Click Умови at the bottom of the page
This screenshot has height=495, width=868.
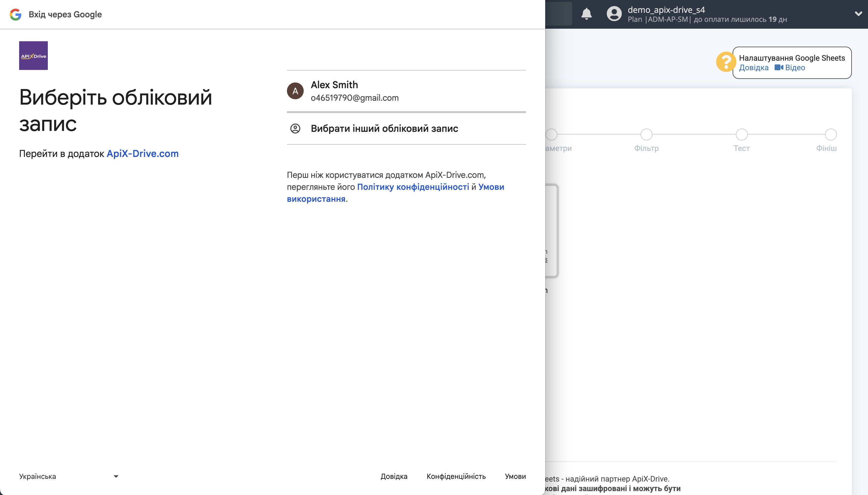515,476
